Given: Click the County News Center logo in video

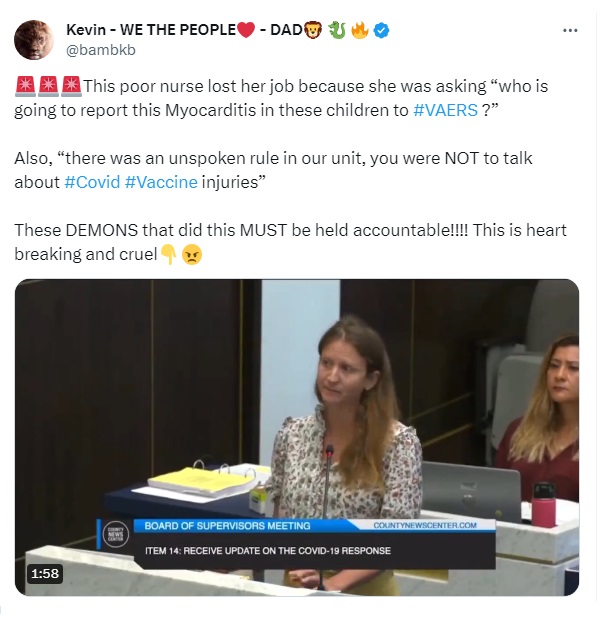Looking at the screenshot, I should [x=115, y=534].
